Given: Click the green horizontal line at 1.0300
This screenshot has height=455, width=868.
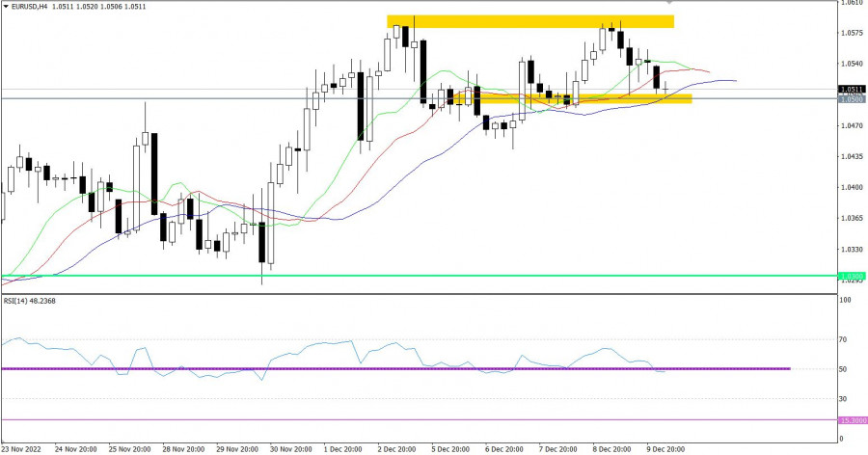Looking at the screenshot, I should 386,276.
